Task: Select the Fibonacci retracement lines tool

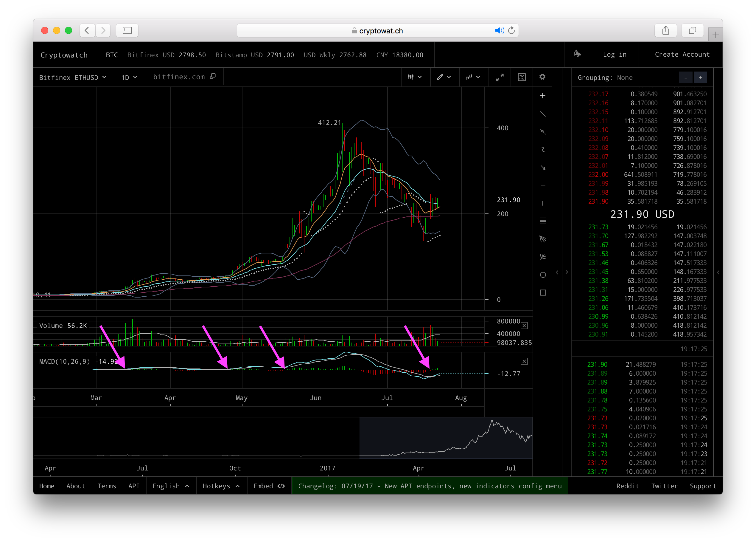Action: click(x=543, y=221)
